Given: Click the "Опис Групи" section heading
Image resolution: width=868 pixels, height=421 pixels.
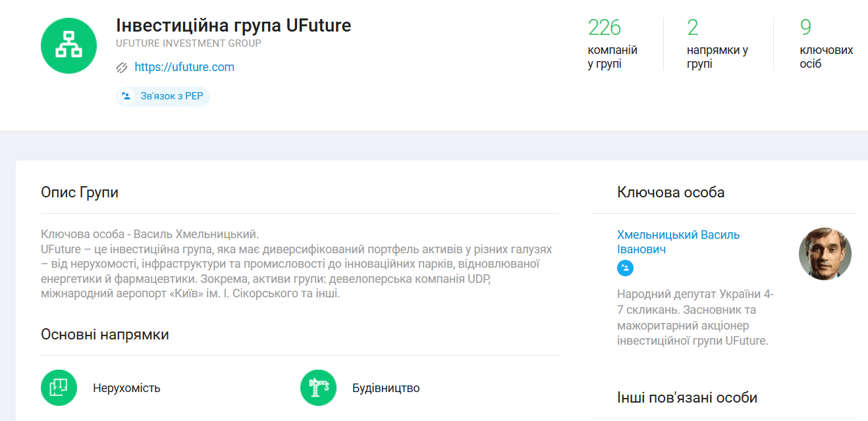Looking at the screenshot, I should pyautogui.click(x=80, y=193).
